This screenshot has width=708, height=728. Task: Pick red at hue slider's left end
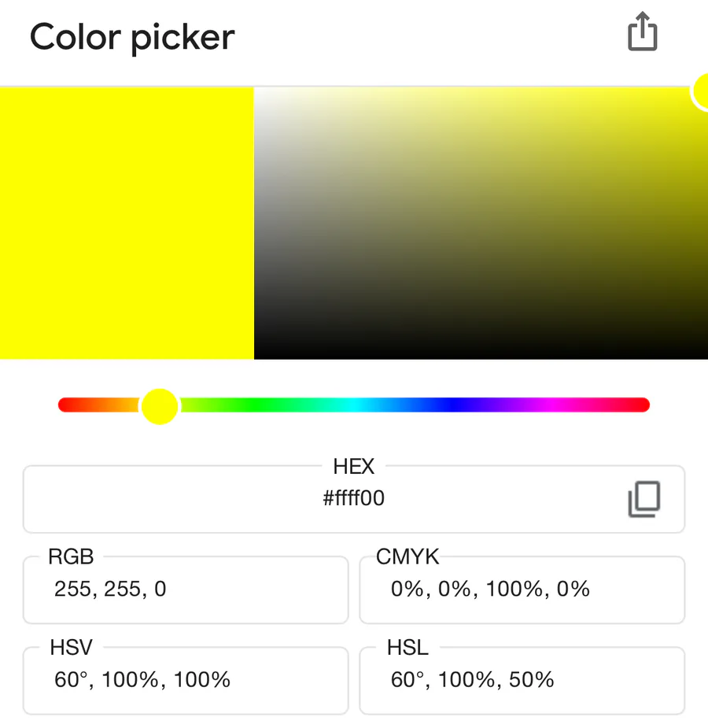tap(65, 405)
